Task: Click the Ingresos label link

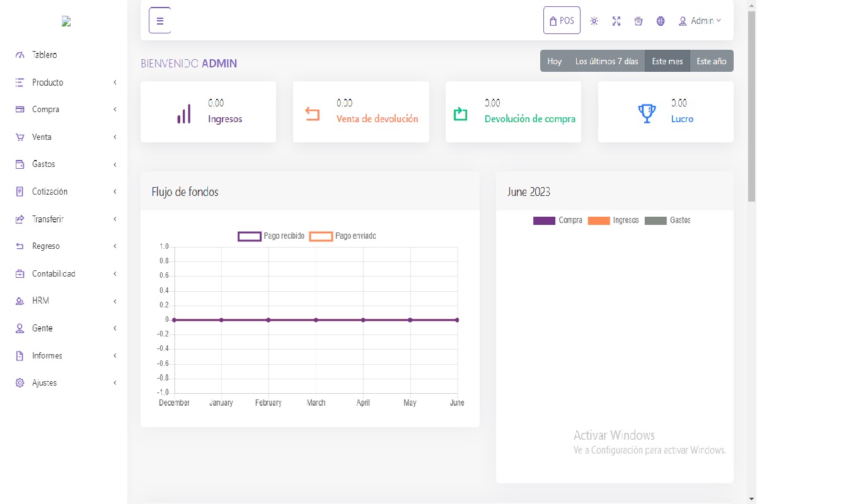Action: click(225, 119)
